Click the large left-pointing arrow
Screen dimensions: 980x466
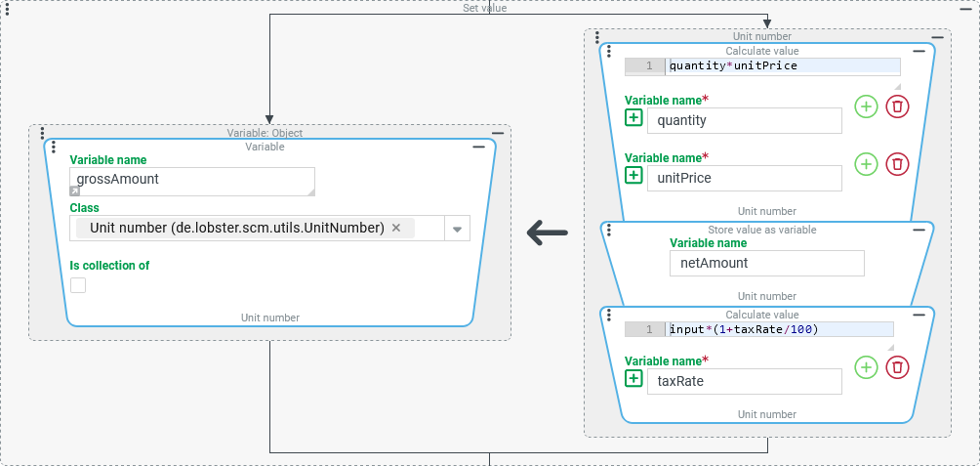click(x=547, y=233)
